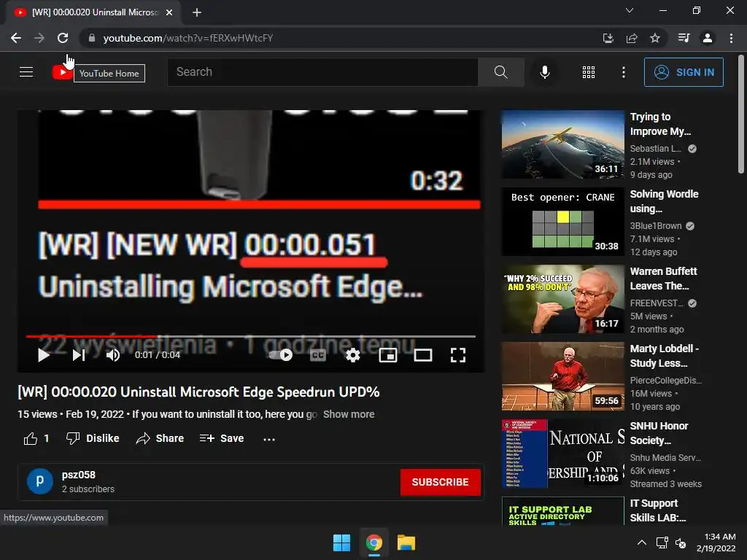
Task: Click the address bar URL
Action: click(188, 38)
